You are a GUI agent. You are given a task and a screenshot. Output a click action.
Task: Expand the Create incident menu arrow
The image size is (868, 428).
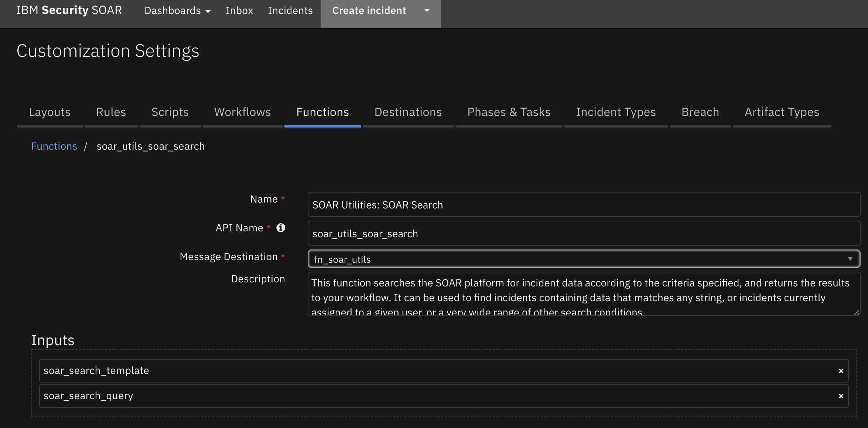427,10
